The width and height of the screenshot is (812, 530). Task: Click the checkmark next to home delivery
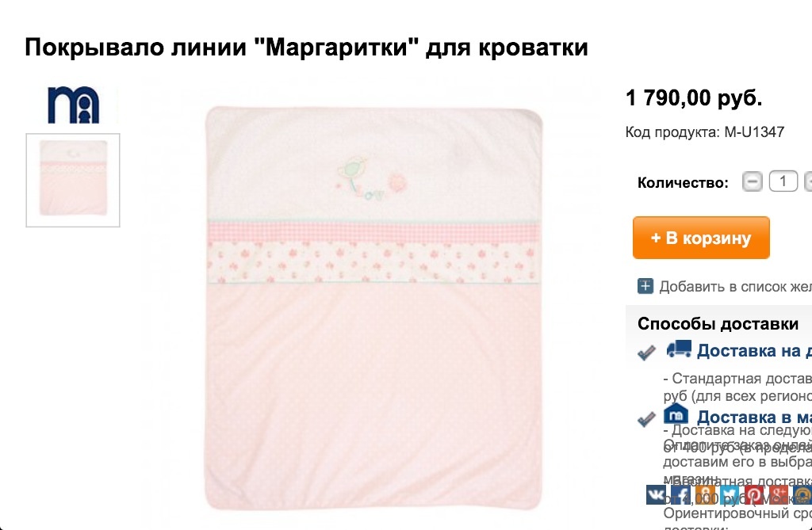[646, 353]
